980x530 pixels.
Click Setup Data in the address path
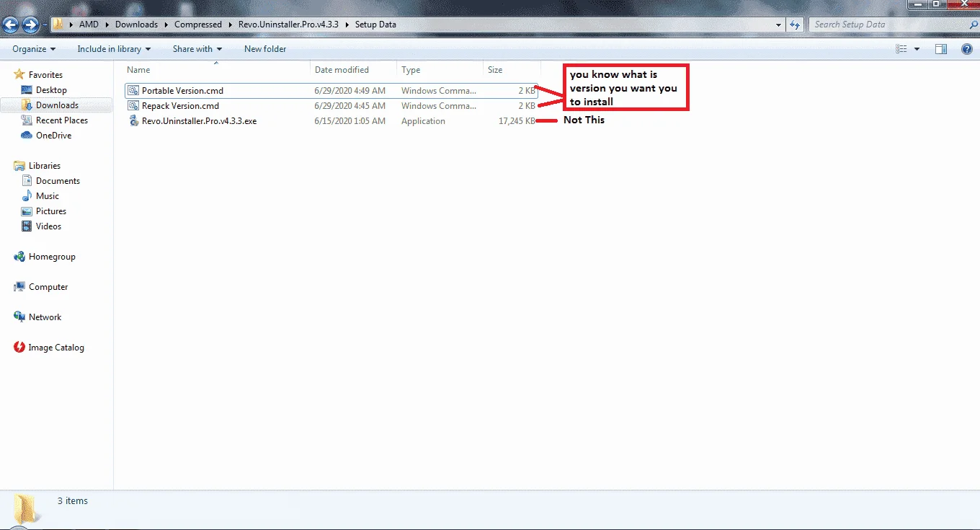point(375,25)
